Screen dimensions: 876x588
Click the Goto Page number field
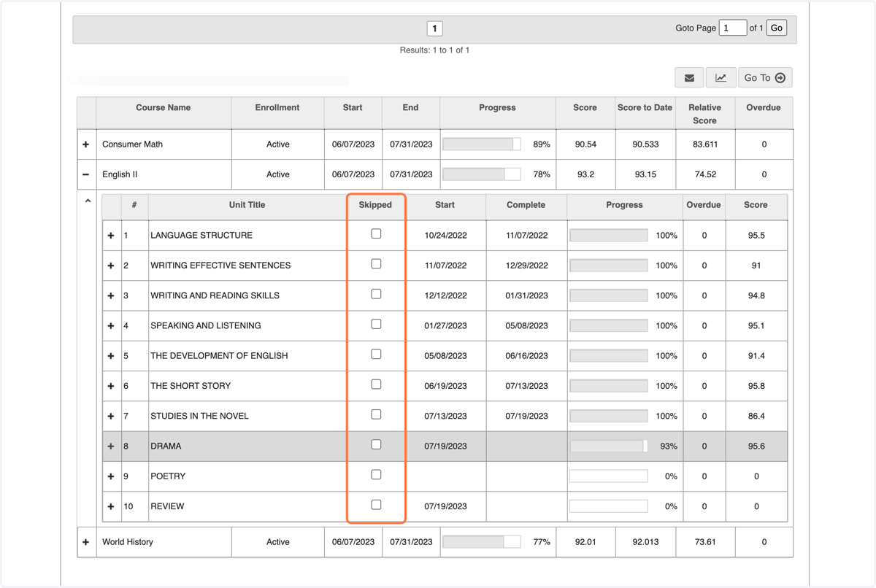(x=733, y=28)
